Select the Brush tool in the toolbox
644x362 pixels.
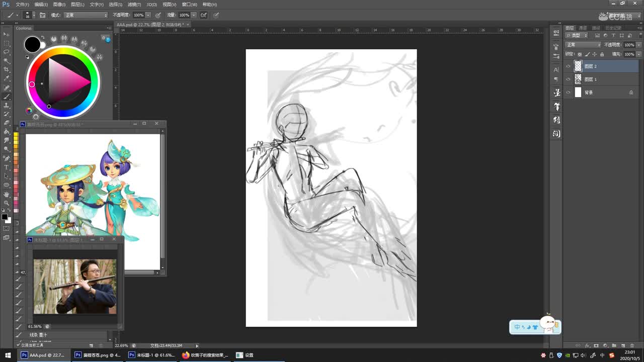pyautogui.click(x=7, y=97)
